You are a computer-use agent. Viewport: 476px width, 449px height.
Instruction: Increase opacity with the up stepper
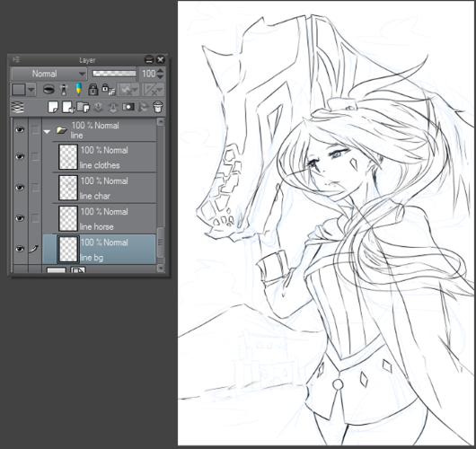(x=160, y=70)
